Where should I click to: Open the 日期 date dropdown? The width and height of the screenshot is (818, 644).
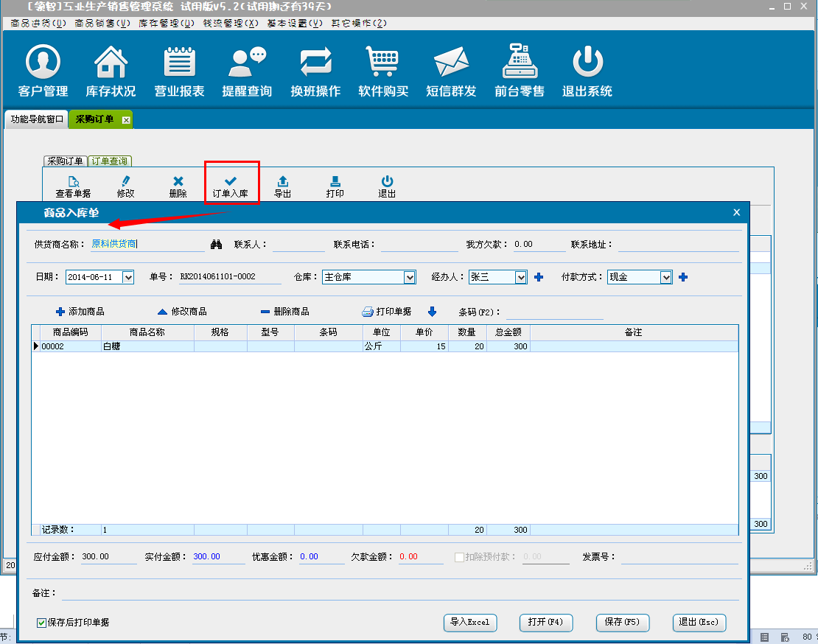pos(128,277)
